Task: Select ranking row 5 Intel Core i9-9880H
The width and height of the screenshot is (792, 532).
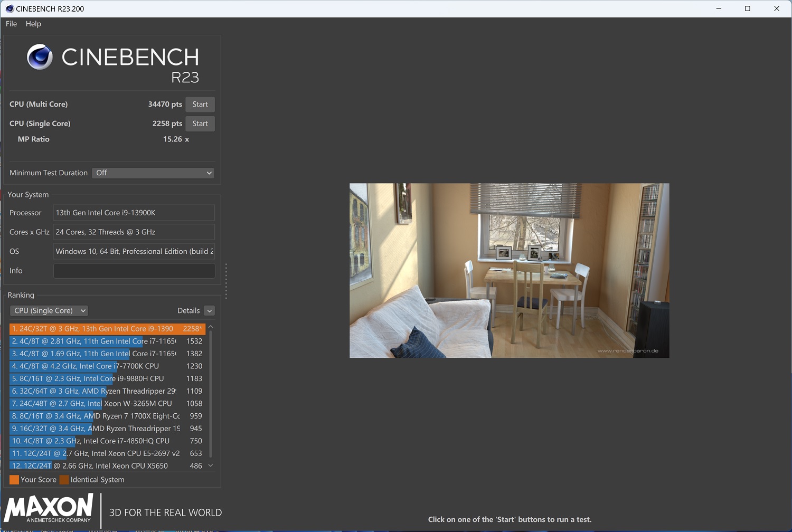Action: [107, 379]
